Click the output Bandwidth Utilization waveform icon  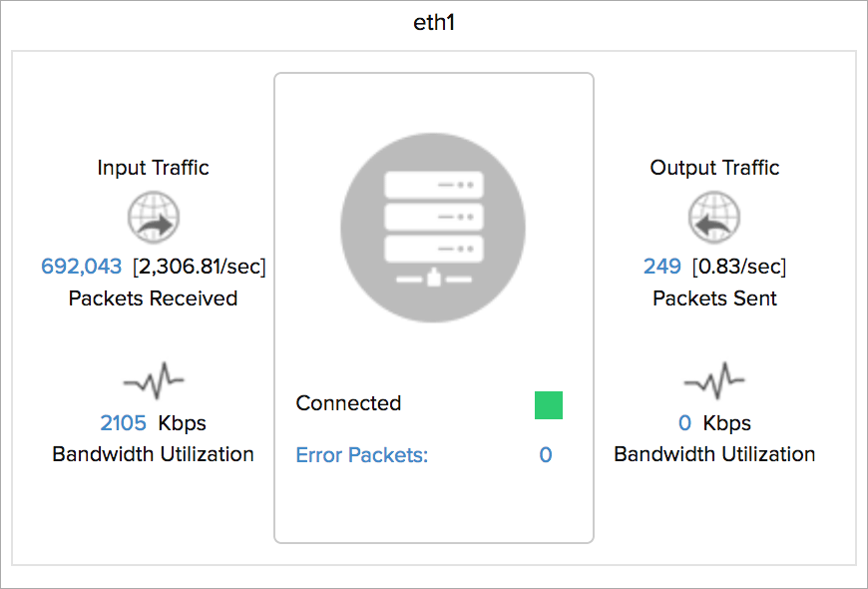click(x=714, y=379)
